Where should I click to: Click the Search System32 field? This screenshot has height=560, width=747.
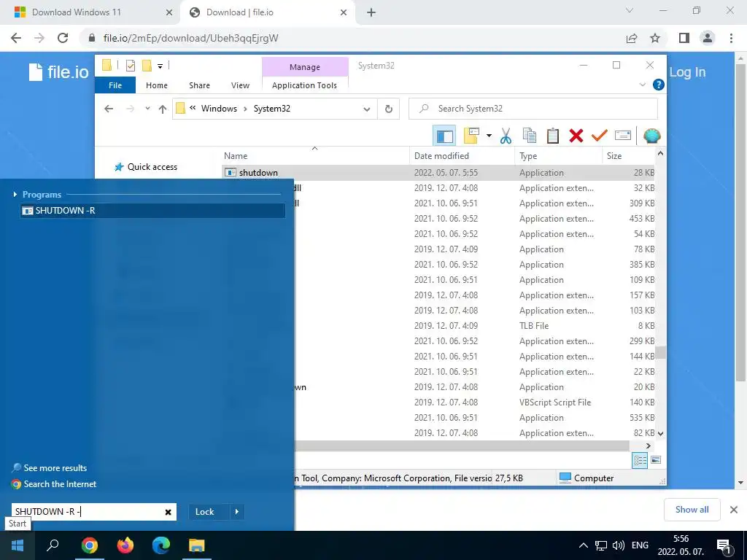click(x=533, y=109)
